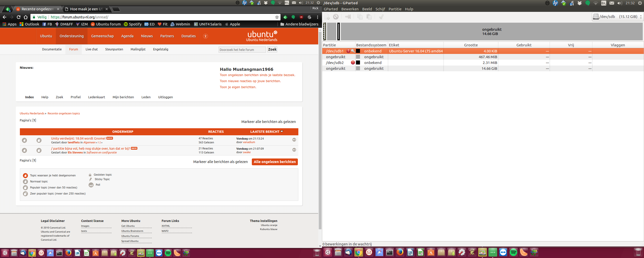Click GParted icon in dock under GParted window
The height and width of the screenshot is (258, 644).
point(482,252)
